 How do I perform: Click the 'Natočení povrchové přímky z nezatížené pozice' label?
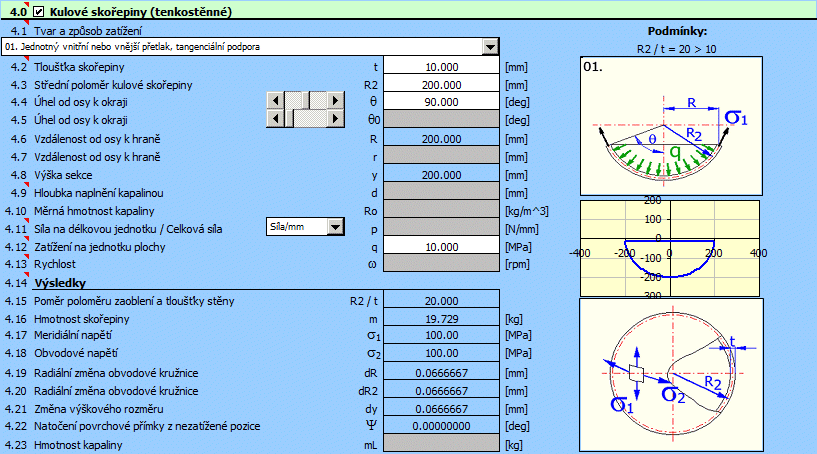[147, 426]
